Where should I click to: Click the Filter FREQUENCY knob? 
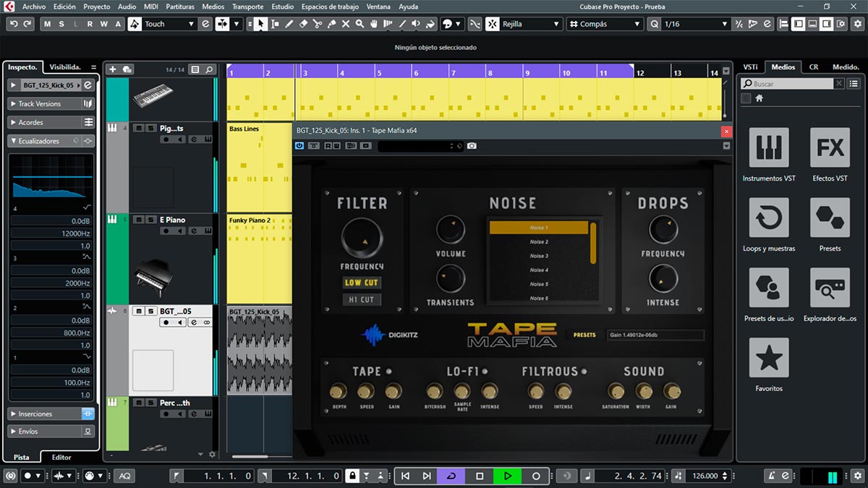(x=362, y=238)
